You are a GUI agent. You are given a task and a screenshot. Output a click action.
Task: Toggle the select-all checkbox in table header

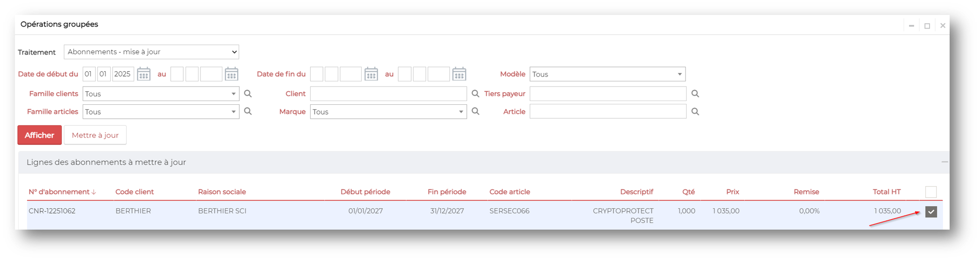(x=930, y=192)
